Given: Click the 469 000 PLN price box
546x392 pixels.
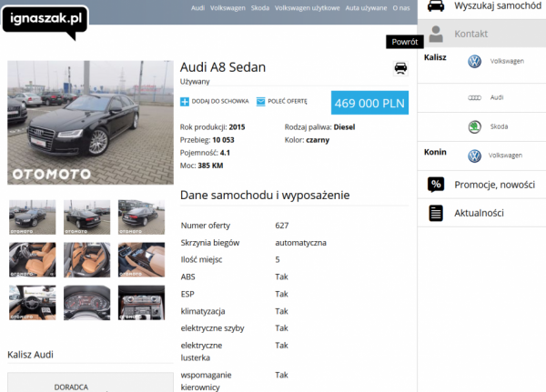Looking at the screenshot, I should point(369,103).
